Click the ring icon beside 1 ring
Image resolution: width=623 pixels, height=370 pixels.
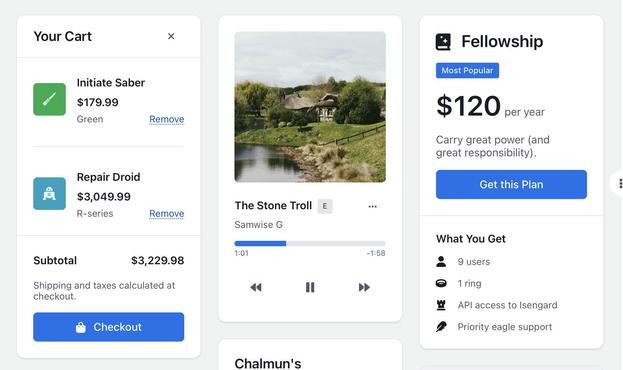click(x=441, y=283)
